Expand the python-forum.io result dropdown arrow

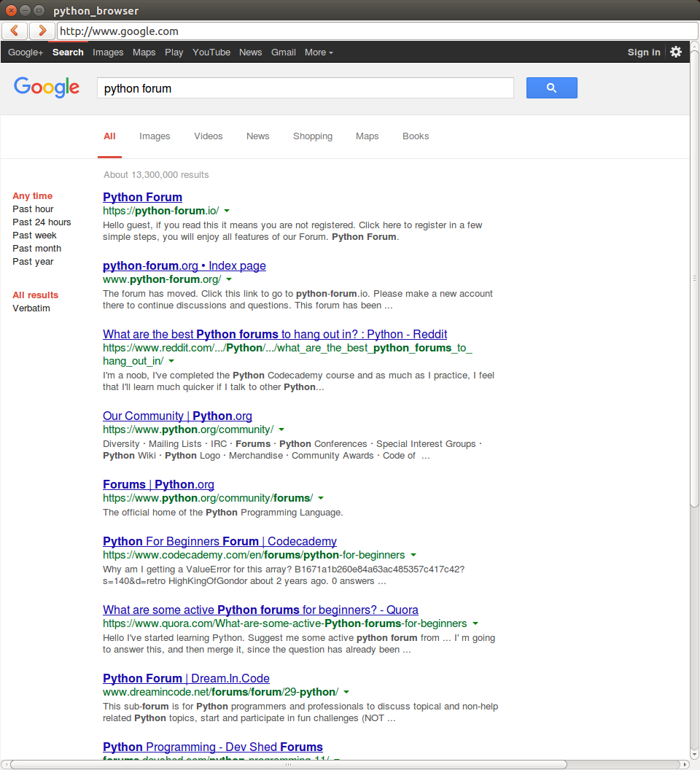click(x=227, y=211)
